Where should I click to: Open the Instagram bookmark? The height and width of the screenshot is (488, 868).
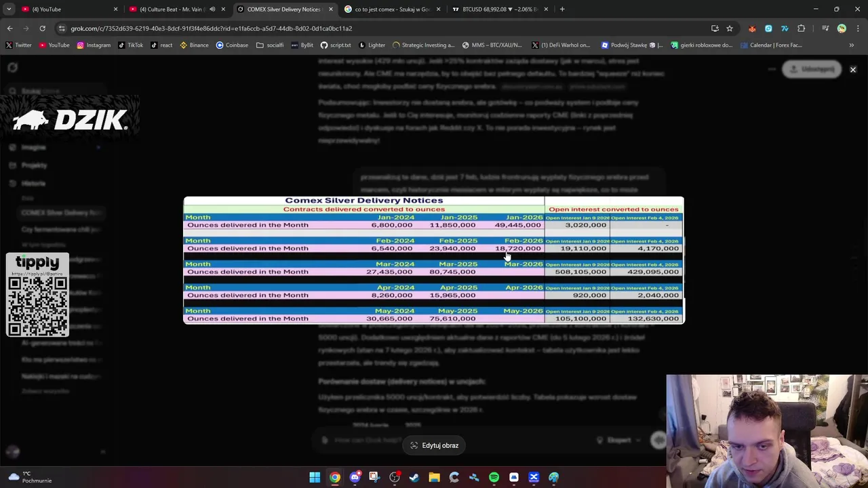pos(94,45)
